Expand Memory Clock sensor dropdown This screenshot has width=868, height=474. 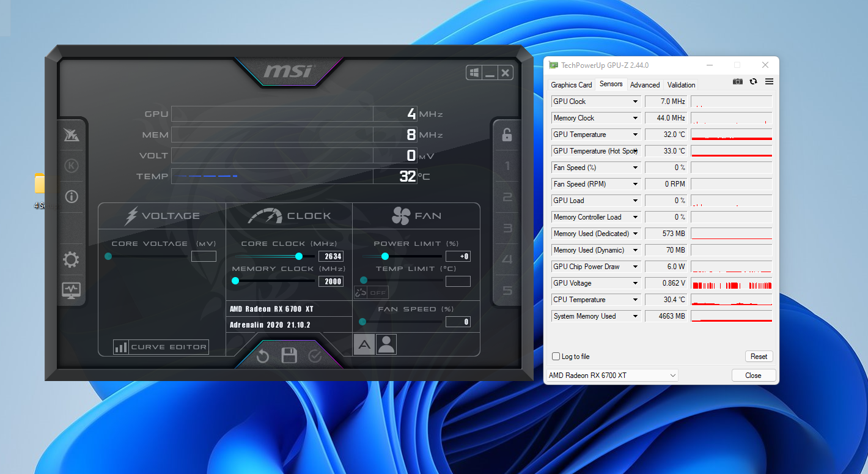point(635,118)
